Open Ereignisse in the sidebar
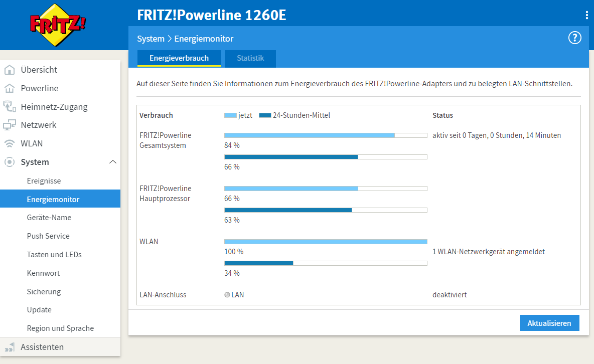 tap(44, 180)
